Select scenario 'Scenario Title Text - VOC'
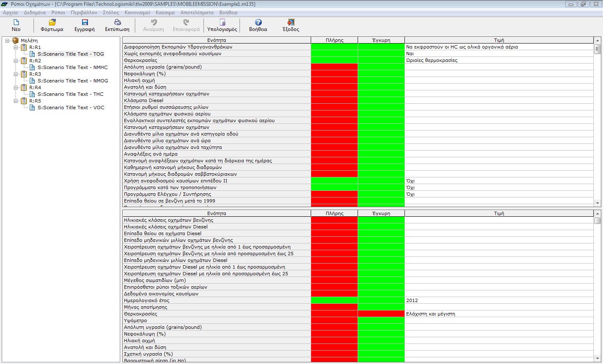 click(x=70, y=108)
